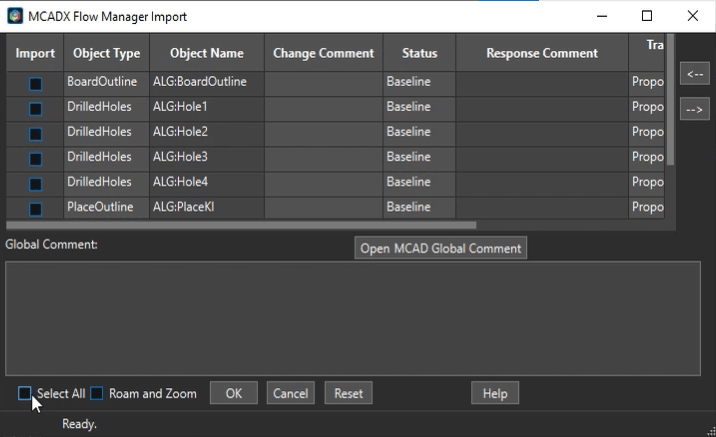The width and height of the screenshot is (716, 437).
Task: Click Response Comment cell for ALG:BoardOutline
Action: click(x=542, y=84)
